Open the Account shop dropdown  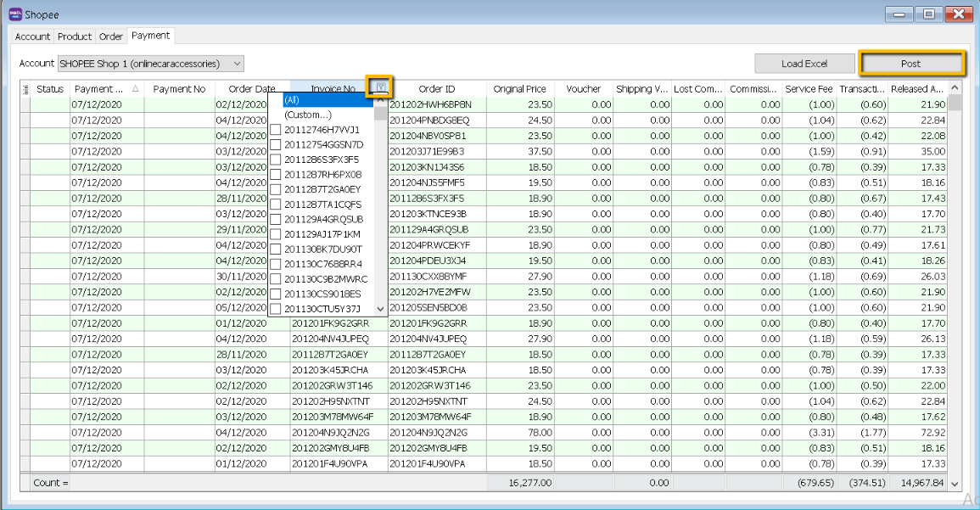pyautogui.click(x=237, y=64)
